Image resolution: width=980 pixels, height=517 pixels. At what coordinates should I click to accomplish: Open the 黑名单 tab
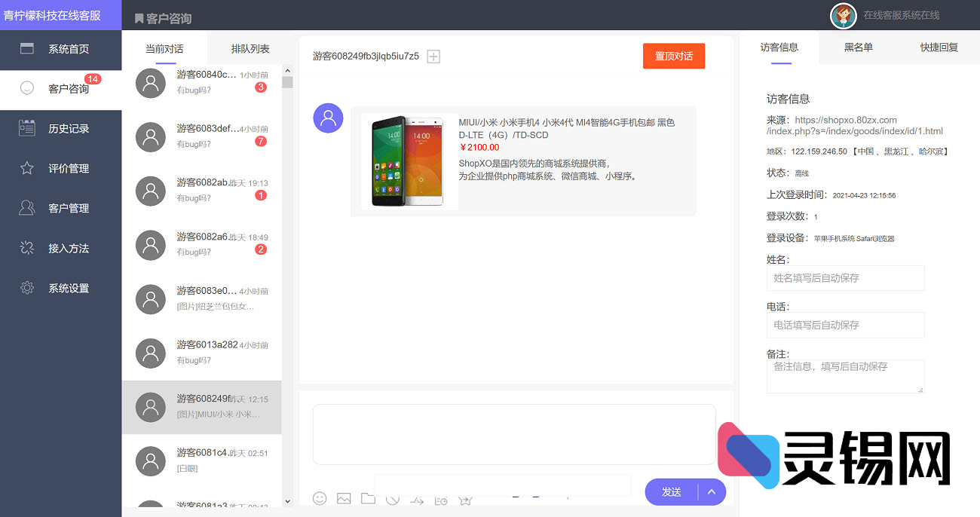coord(858,47)
